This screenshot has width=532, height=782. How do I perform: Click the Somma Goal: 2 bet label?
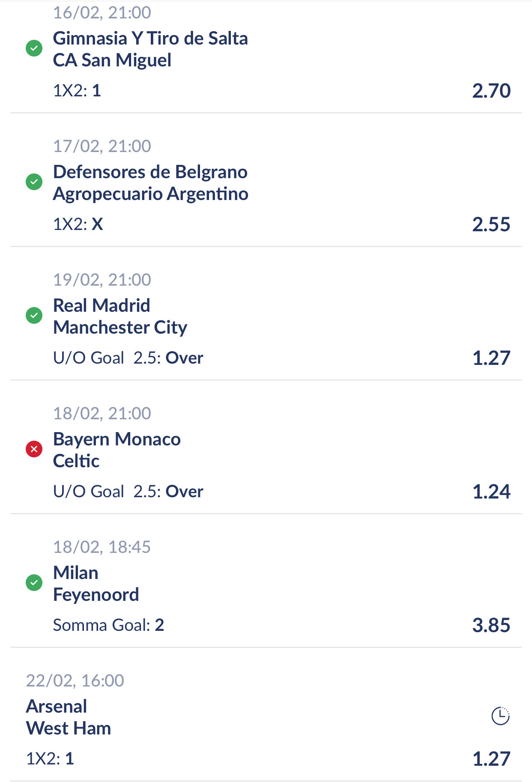108,625
